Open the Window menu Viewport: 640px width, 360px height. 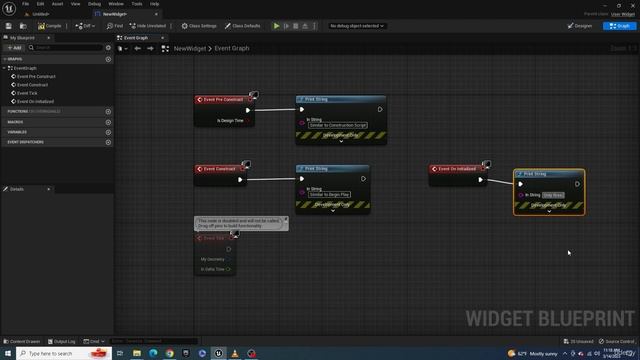pos(116,4)
